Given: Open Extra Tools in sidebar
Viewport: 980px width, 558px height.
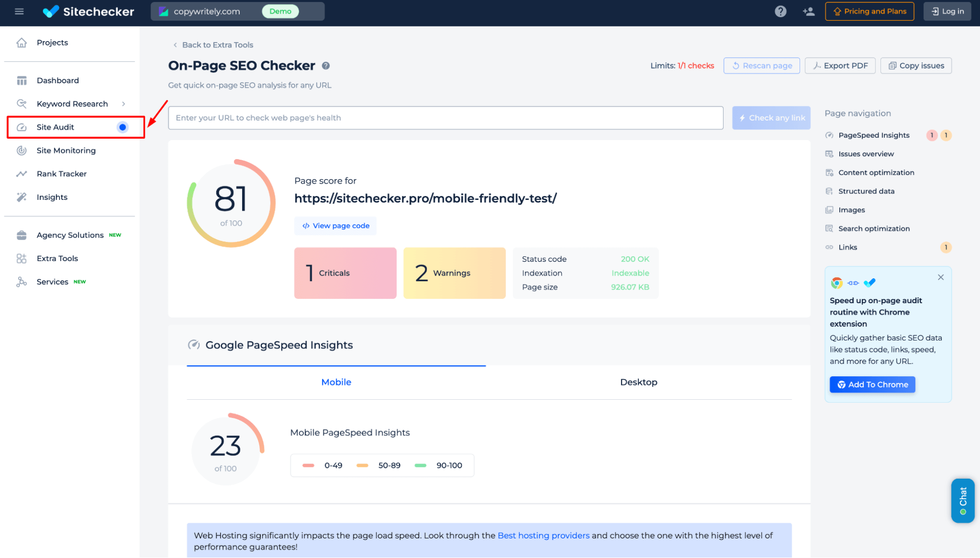Looking at the screenshot, I should [57, 258].
